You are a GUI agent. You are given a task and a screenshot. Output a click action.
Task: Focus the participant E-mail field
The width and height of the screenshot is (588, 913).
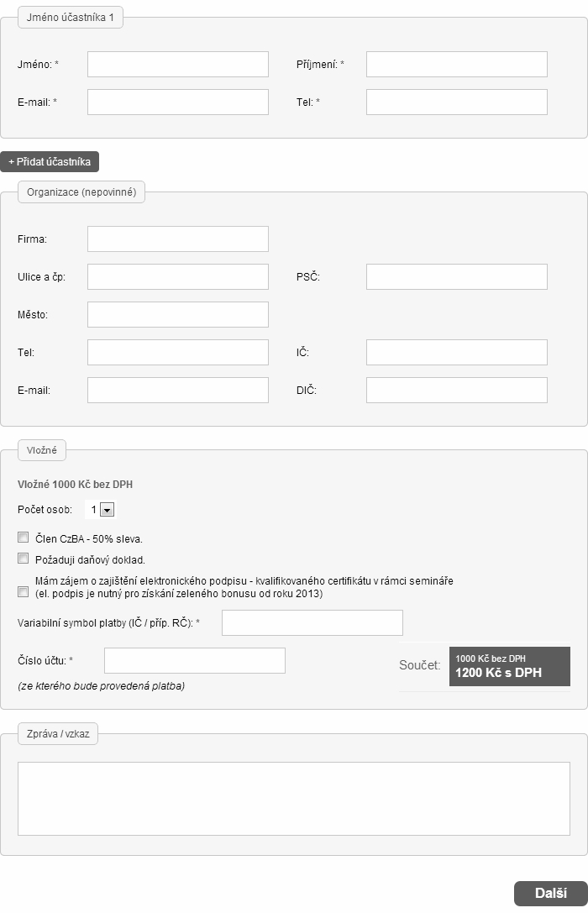[177, 102]
